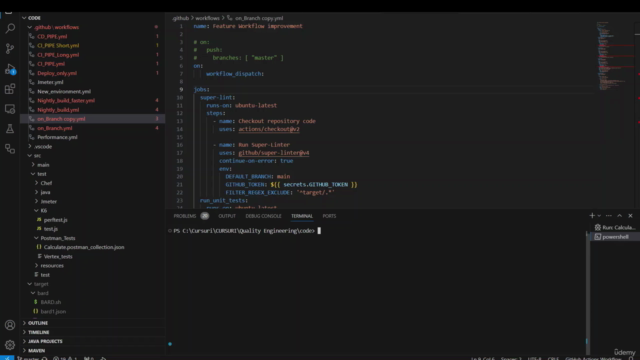Open the Extensions view
This screenshot has height=360, width=640.
pyautogui.click(x=10, y=89)
